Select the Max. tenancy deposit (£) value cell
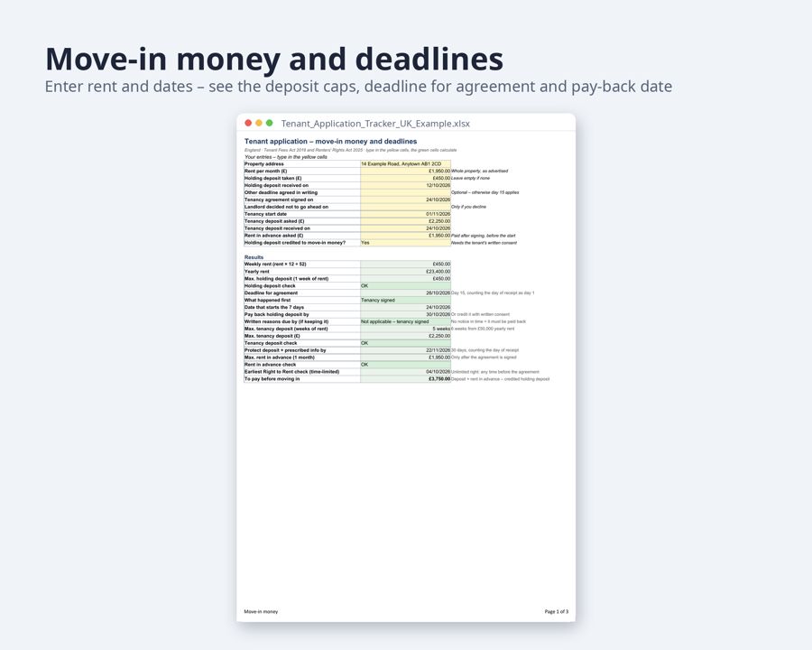Image resolution: width=812 pixels, height=650 pixels. [x=405, y=336]
